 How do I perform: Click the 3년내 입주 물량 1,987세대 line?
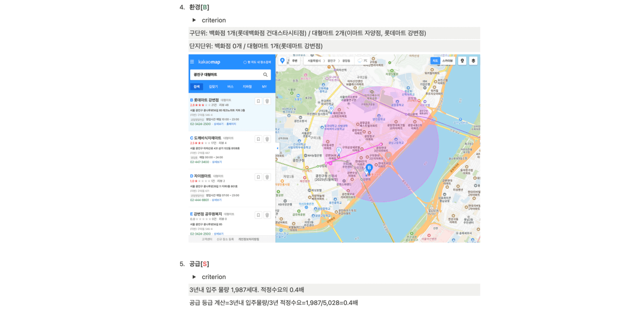tap(334, 290)
